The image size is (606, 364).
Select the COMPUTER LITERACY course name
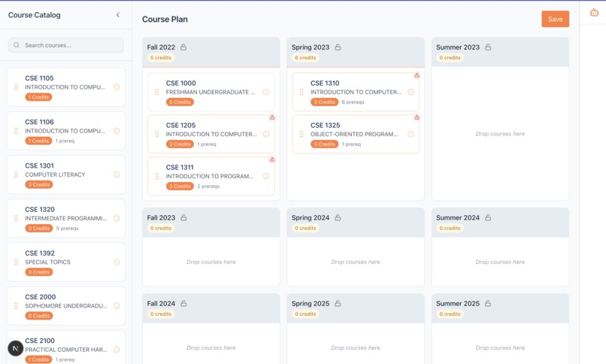tap(56, 174)
